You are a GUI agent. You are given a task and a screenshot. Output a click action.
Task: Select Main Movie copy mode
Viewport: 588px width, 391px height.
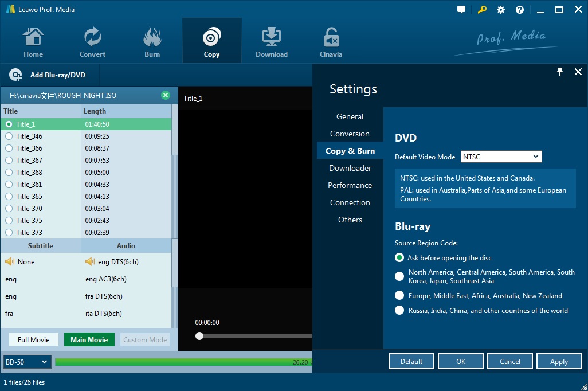coord(89,339)
